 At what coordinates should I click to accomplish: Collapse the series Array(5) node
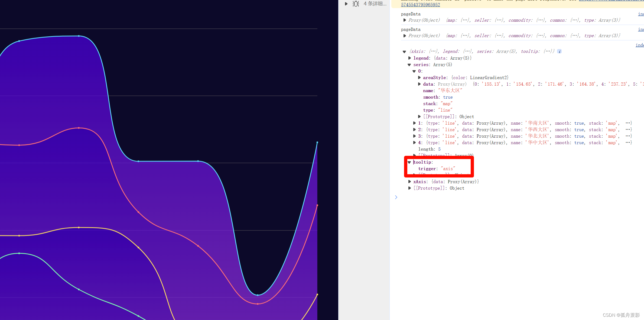click(x=409, y=65)
